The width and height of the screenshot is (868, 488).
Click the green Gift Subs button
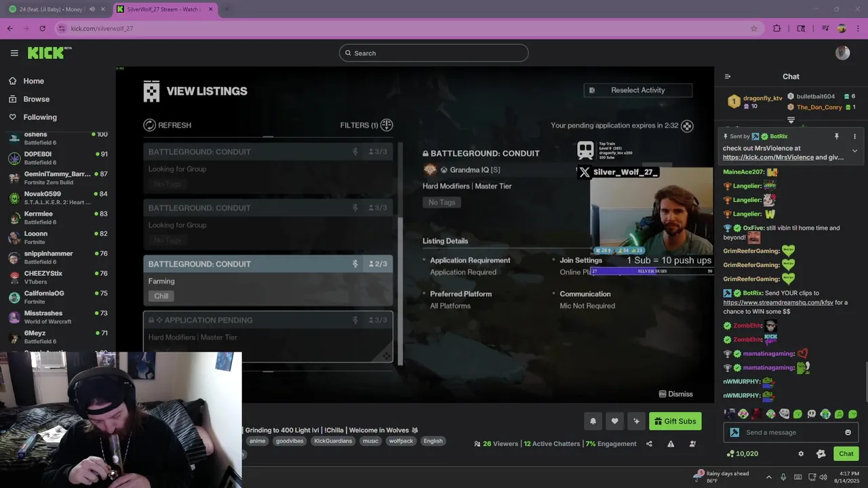point(675,421)
